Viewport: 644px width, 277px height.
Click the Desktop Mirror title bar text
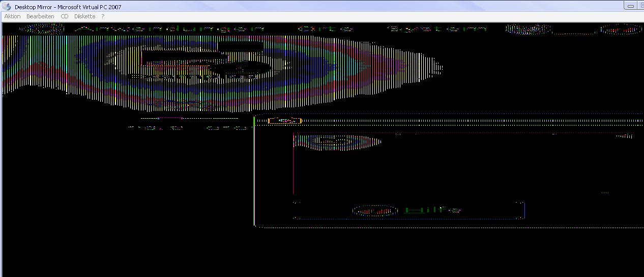click(68, 7)
